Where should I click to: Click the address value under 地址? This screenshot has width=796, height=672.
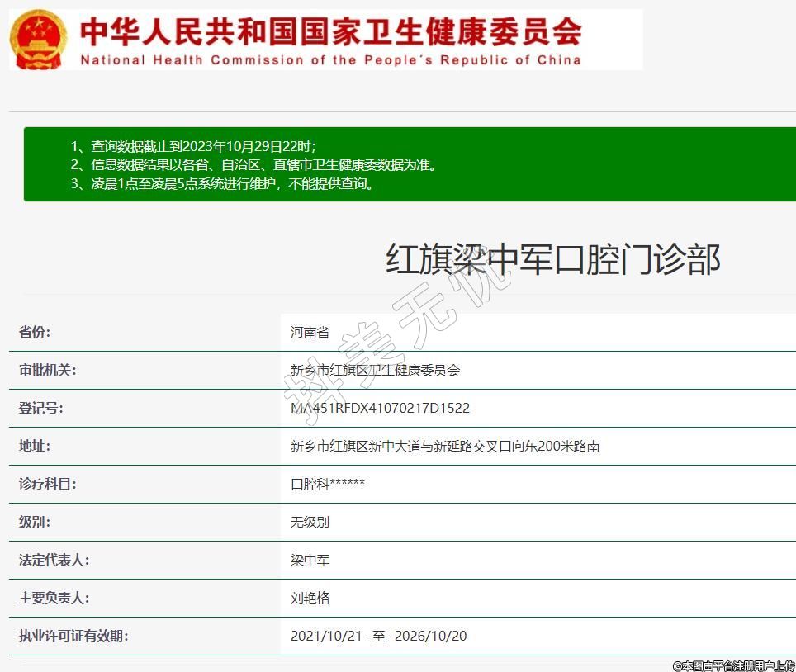[444, 446]
